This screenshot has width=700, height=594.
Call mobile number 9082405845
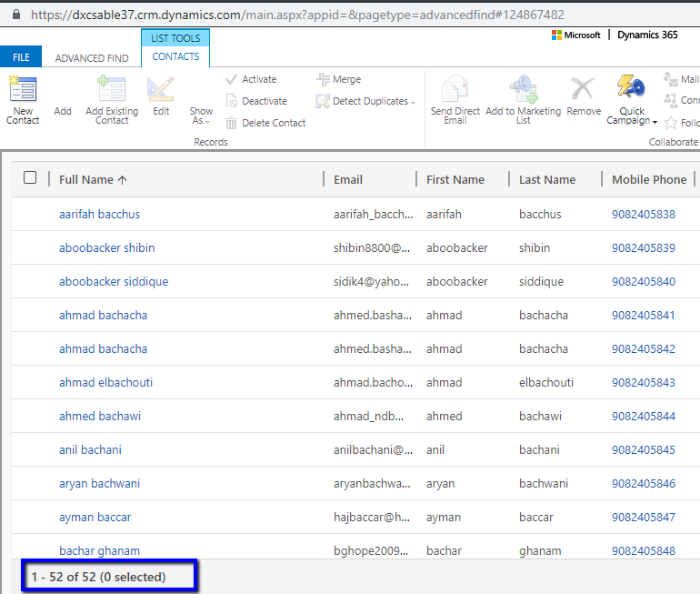(643, 450)
